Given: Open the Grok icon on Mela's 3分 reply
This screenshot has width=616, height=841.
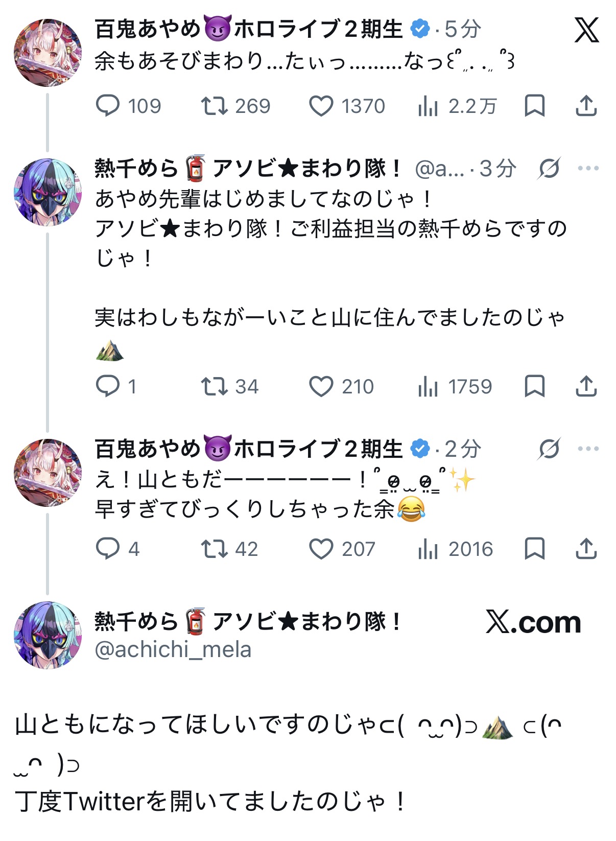Looking at the screenshot, I should (x=550, y=168).
